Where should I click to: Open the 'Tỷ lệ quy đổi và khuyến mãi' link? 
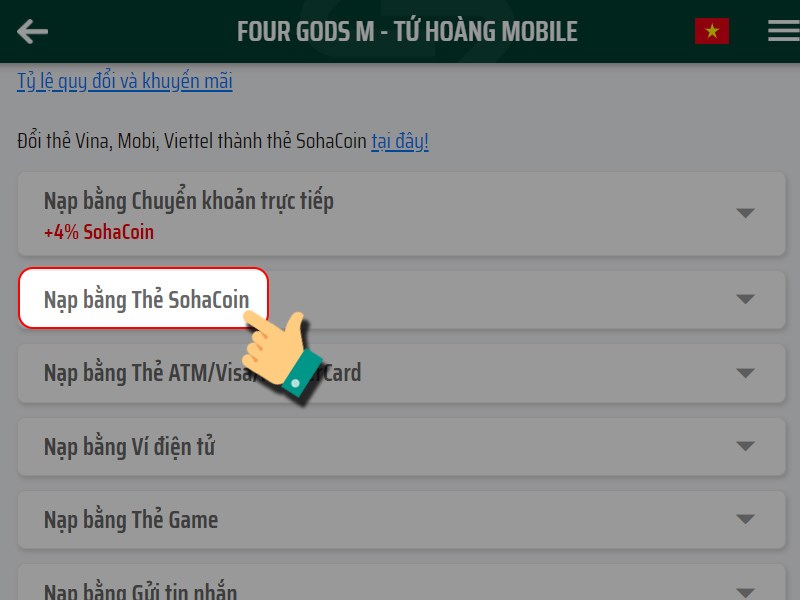[125, 81]
